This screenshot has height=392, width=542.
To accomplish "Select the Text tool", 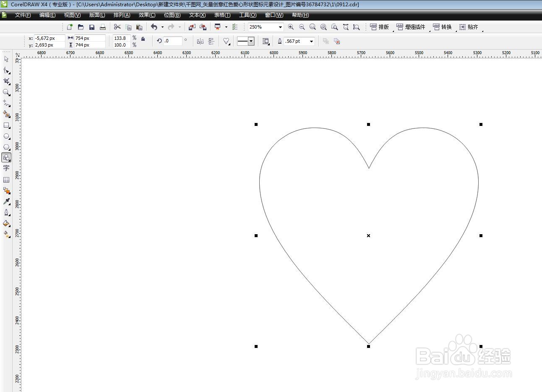I will [6, 168].
